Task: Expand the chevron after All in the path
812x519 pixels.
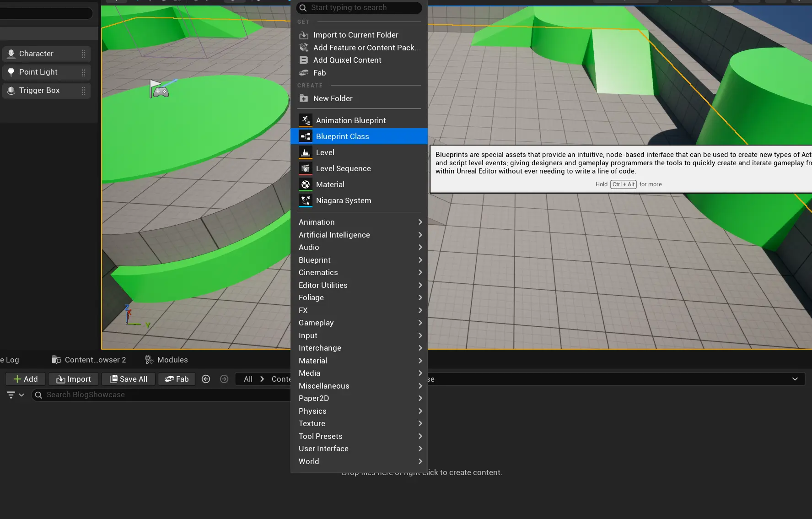Action: pos(262,379)
